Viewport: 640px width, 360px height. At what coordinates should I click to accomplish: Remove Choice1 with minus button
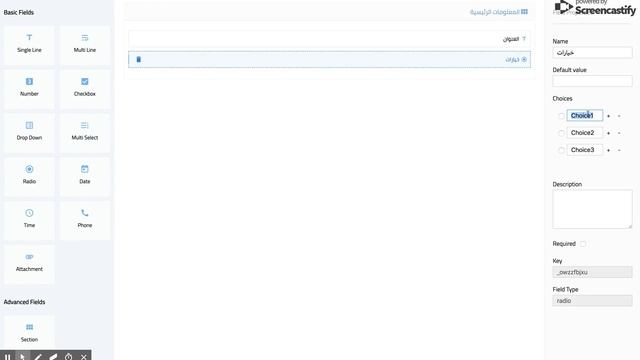point(619,116)
